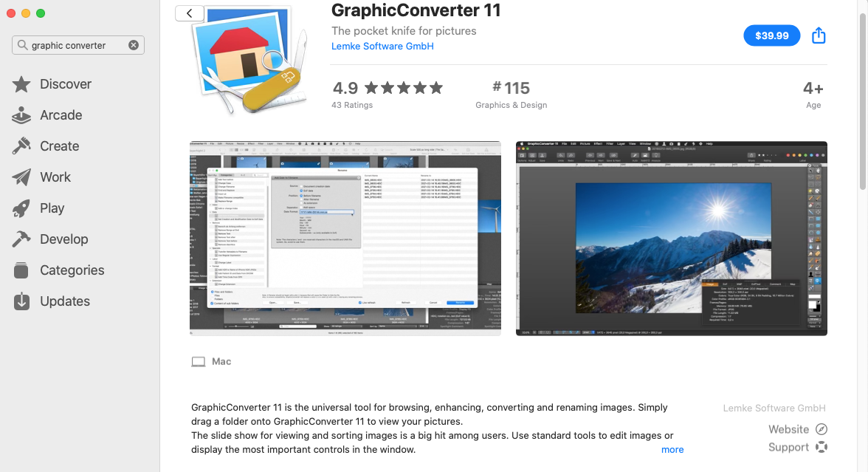Open the Develop section
The height and width of the screenshot is (472, 868).
pos(63,239)
